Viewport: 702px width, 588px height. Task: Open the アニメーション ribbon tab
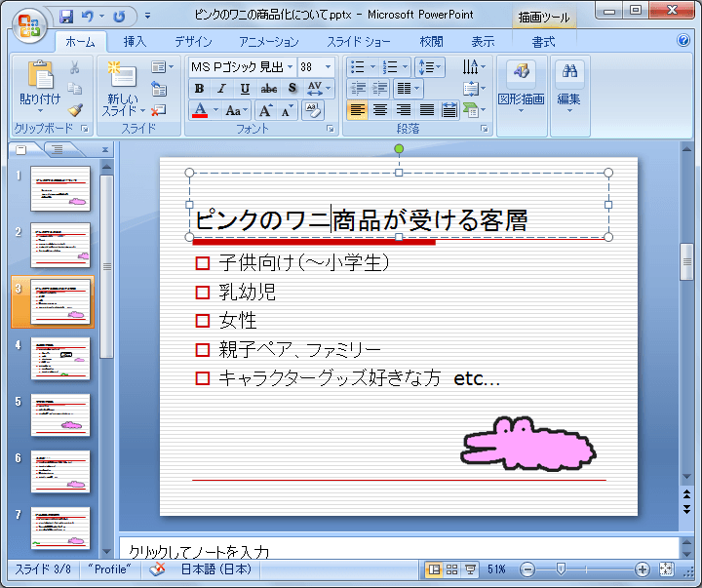click(x=269, y=42)
